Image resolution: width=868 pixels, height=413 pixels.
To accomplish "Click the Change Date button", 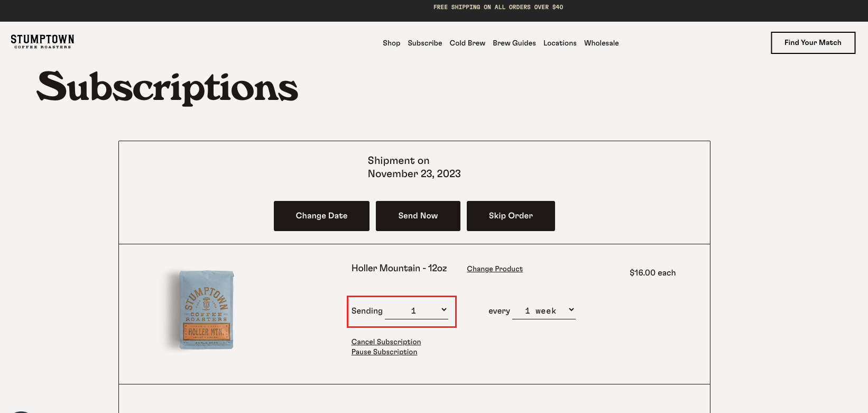I will tap(321, 216).
